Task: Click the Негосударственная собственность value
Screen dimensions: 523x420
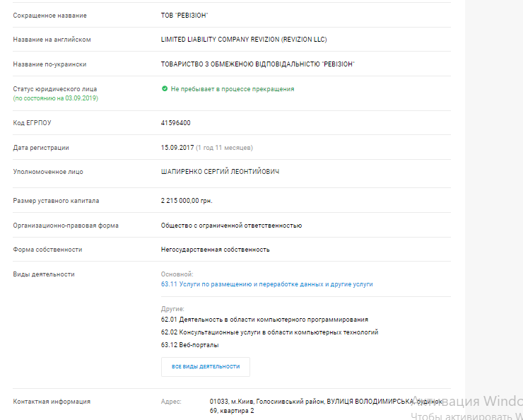Action: coord(215,250)
